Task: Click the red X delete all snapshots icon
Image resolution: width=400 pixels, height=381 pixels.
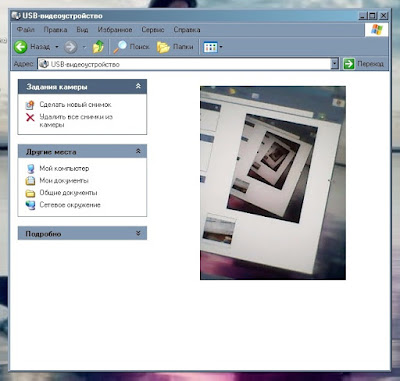Action: pyautogui.click(x=30, y=117)
